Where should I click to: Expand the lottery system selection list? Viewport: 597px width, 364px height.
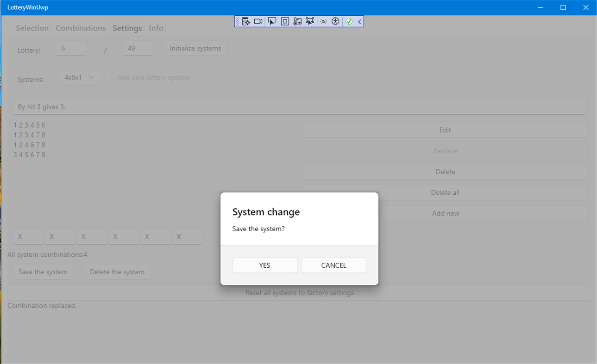(92, 77)
